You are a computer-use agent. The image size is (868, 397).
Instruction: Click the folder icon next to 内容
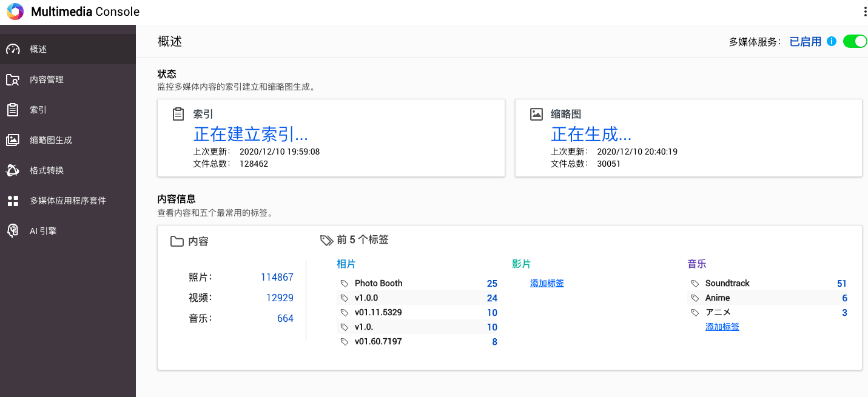coord(177,241)
